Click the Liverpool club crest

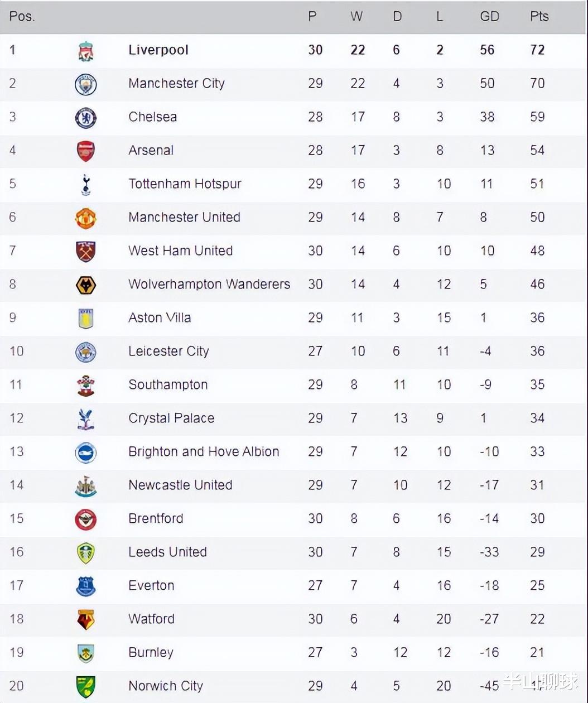pos(86,51)
